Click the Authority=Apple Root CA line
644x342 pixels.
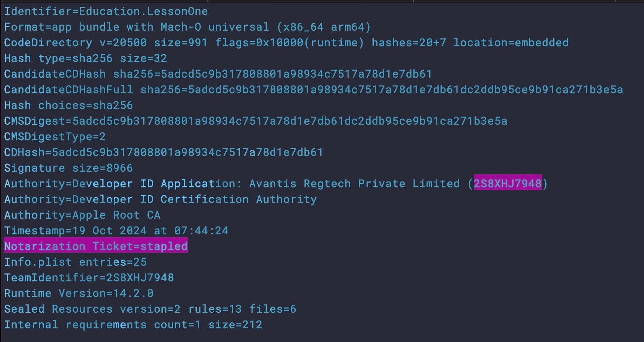pyautogui.click(x=82, y=215)
